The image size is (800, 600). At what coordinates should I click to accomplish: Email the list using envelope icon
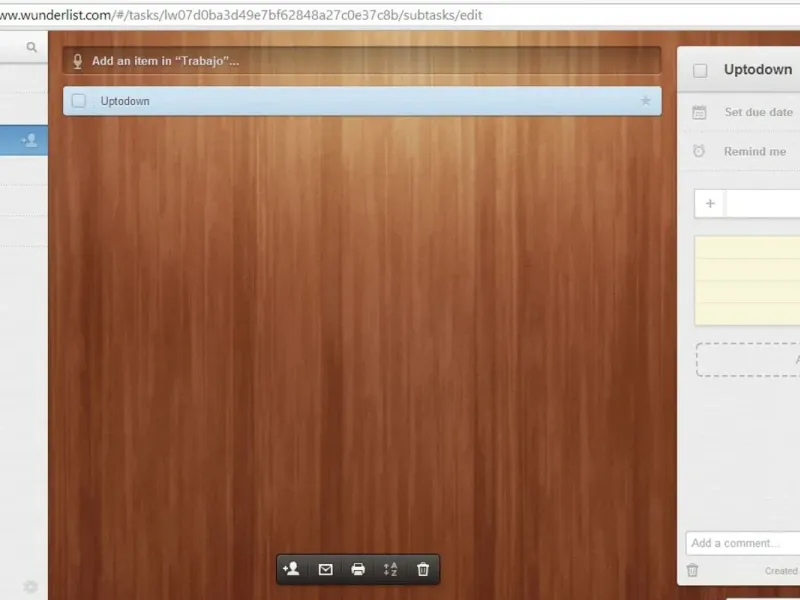[326, 569]
